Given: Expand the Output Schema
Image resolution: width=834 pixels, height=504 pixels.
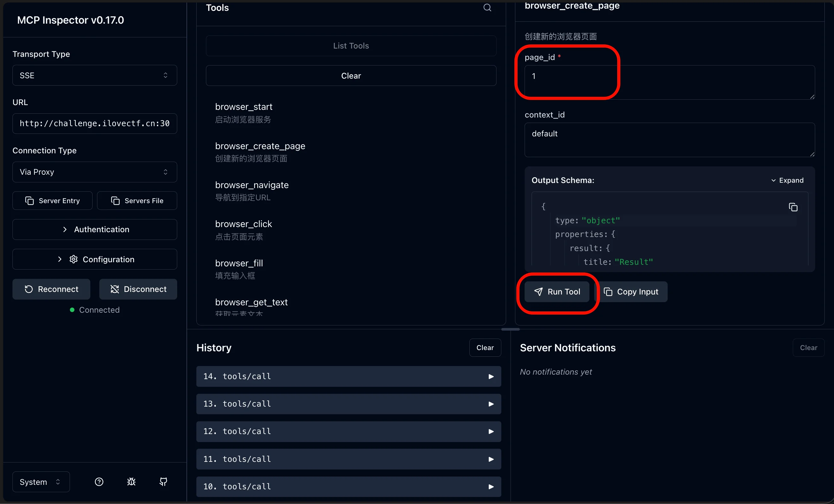Looking at the screenshot, I should (x=787, y=180).
